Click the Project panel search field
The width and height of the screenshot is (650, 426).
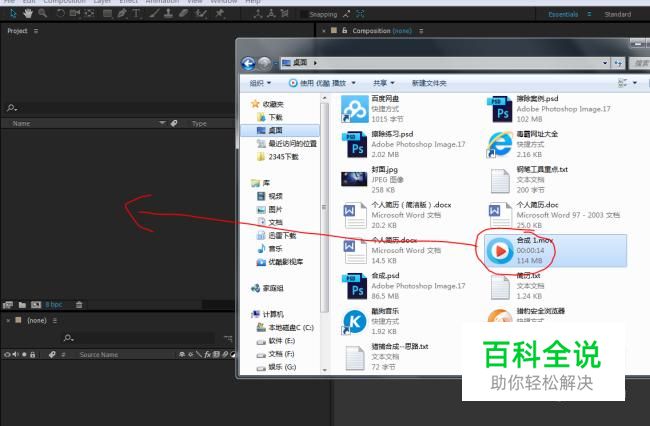(x=120, y=108)
